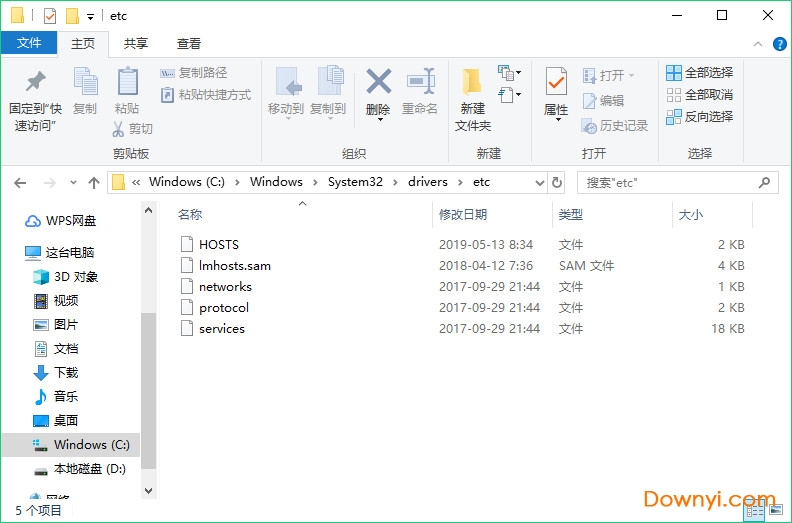Screen dimensions: 792x523
Task: Click History (历史记录) in the ribbon
Action: (x=615, y=125)
